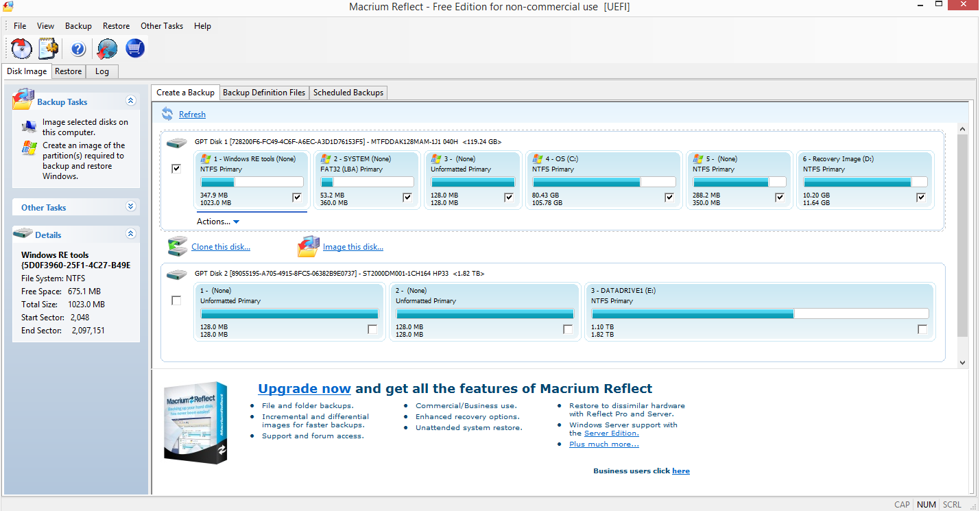Click scrollbar up arrow in disk list
Image resolution: width=980 pixels, height=511 pixels.
pyautogui.click(x=962, y=129)
